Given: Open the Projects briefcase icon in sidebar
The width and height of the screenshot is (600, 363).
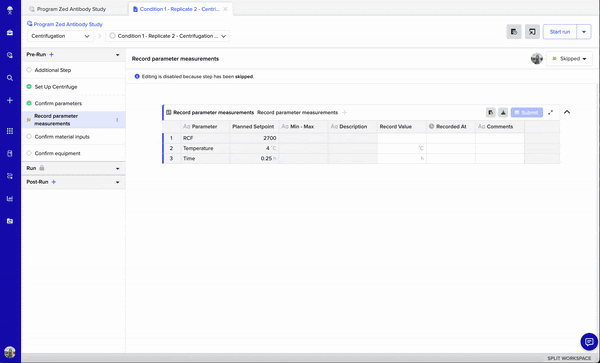Looking at the screenshot, I should click(x=10, y=33).
